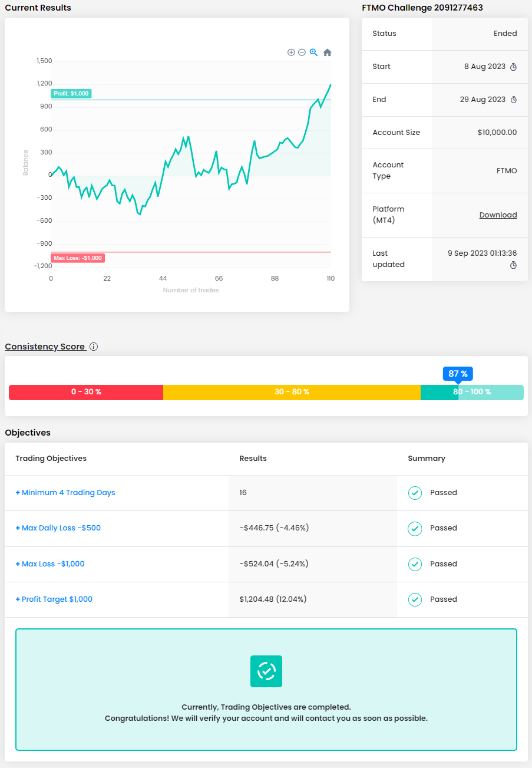This screenshot has width=532, height=768.
Task: Click the Results column header
Action: 253,459
